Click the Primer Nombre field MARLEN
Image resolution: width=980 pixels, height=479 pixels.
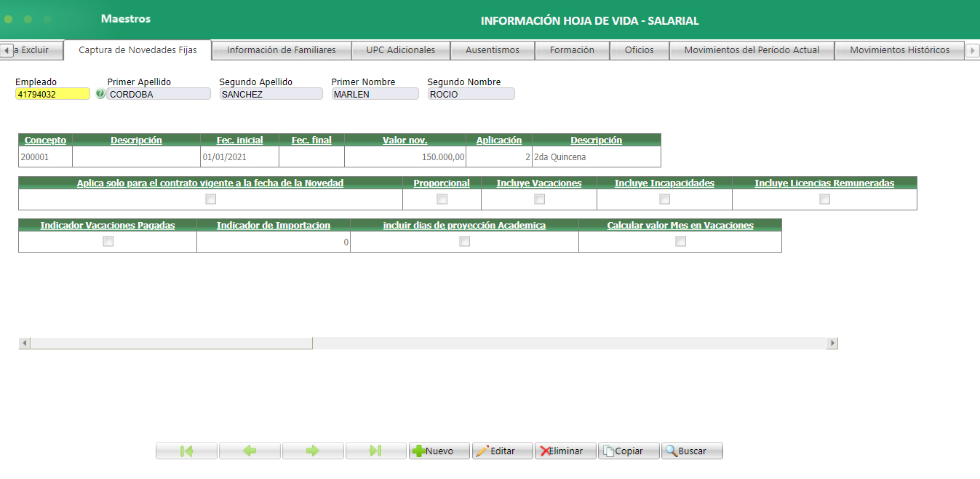pyautogui.click(x=375, y=94)
